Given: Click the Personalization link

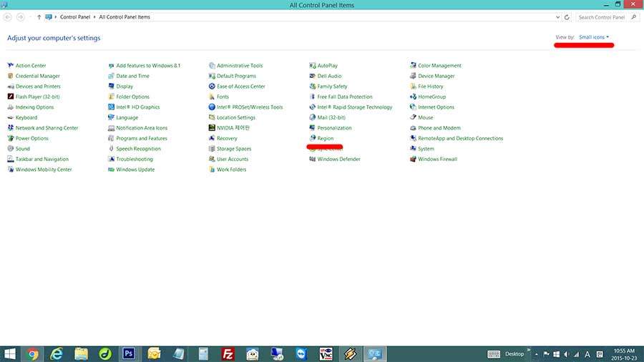Looking at the screenshot, I should click(334, 128).
